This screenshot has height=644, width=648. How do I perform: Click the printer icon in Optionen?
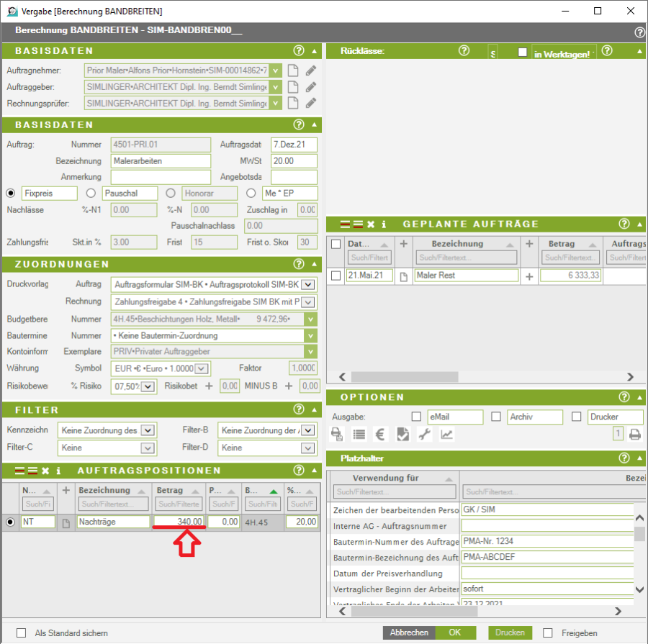[x=634, y=434]
